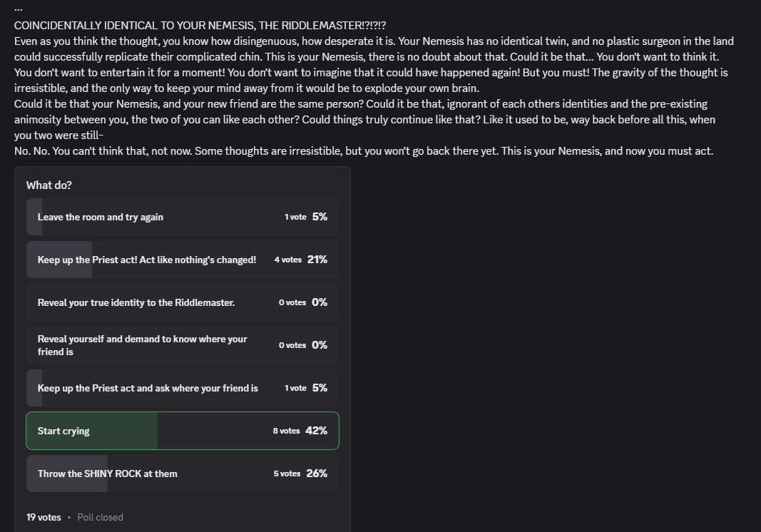Open the '4 votes' count for Priest act option

288,260
